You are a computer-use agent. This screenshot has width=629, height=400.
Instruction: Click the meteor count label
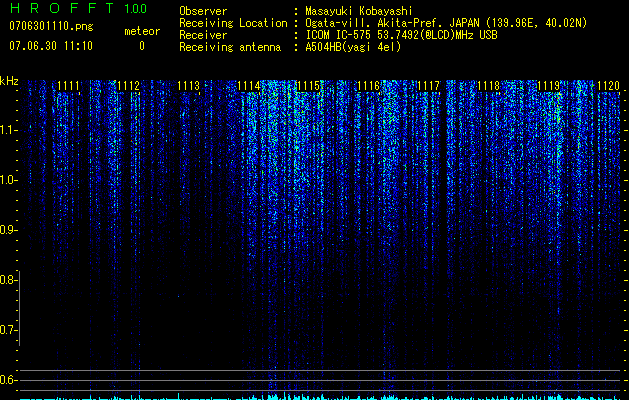(x=142, y=31)
